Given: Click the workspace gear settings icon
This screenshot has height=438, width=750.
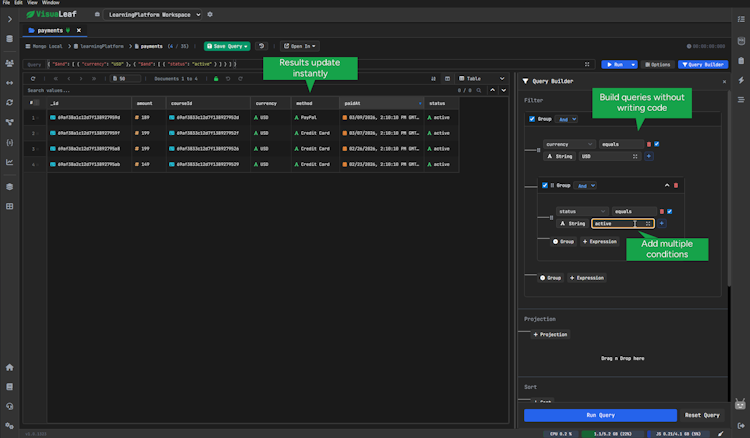Looking at the screenshot, I should [x=210, y=14].
